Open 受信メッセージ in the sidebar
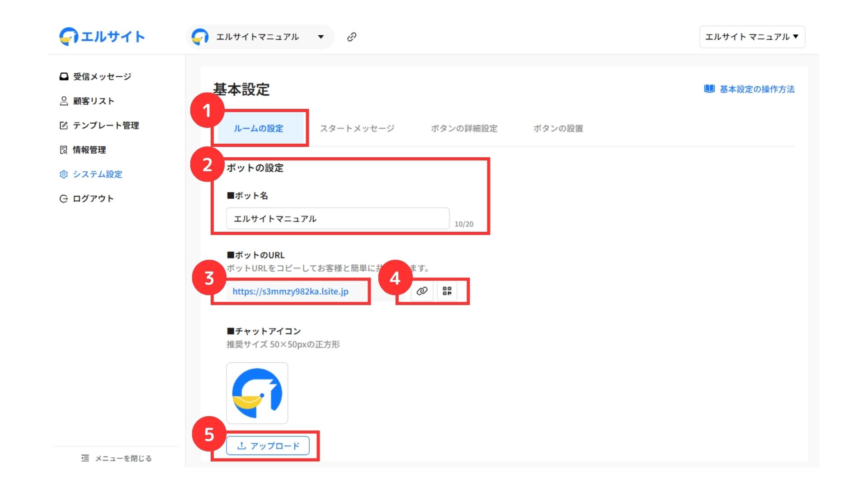The image size is (868, 488). coord(102,77)
